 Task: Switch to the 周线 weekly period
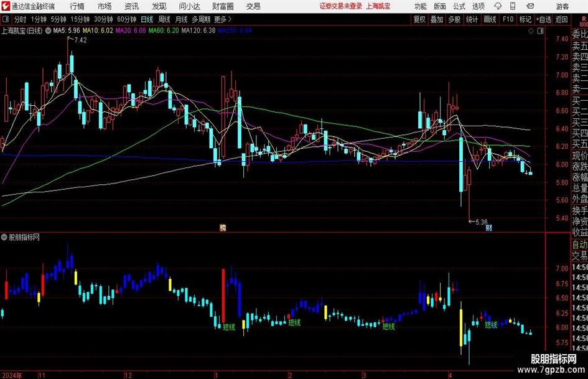tap(164, 19)
